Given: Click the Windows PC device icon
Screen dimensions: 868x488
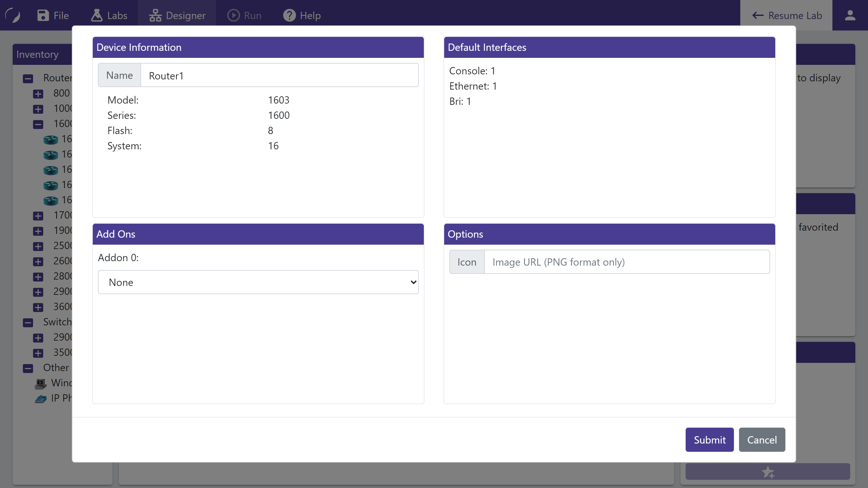Looking at the screenshot, I should [41, 383].
